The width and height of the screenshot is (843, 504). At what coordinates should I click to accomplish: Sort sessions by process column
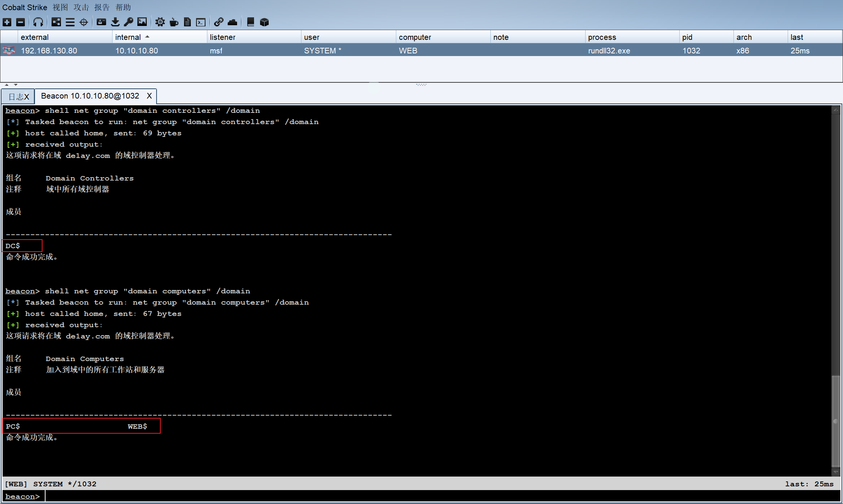tap(632, 37)
